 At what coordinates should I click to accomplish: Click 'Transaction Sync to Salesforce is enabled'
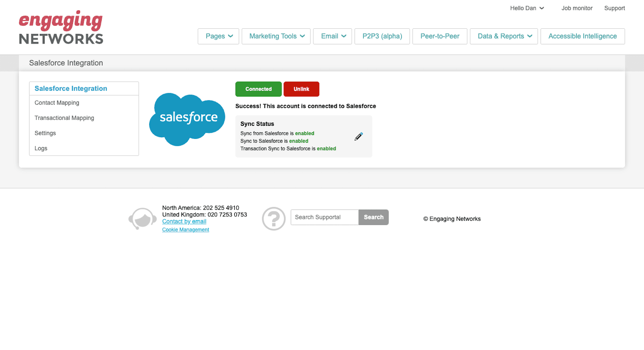[x=288, y=149]
